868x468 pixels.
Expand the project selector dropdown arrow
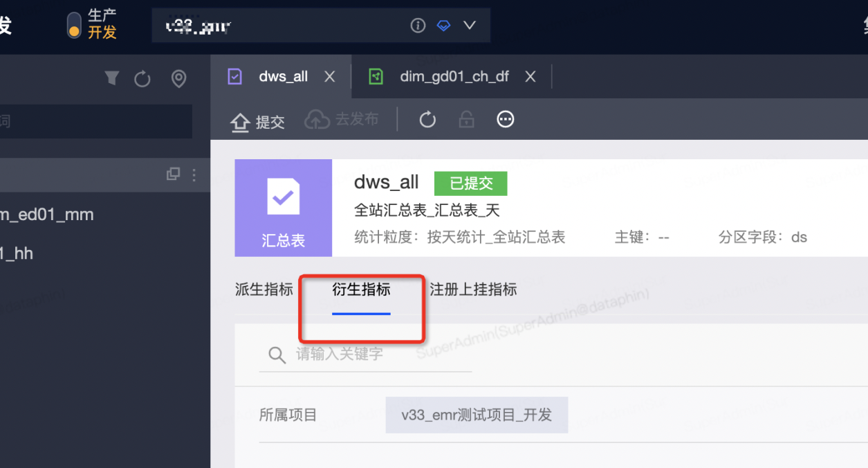tap(470, 26)
